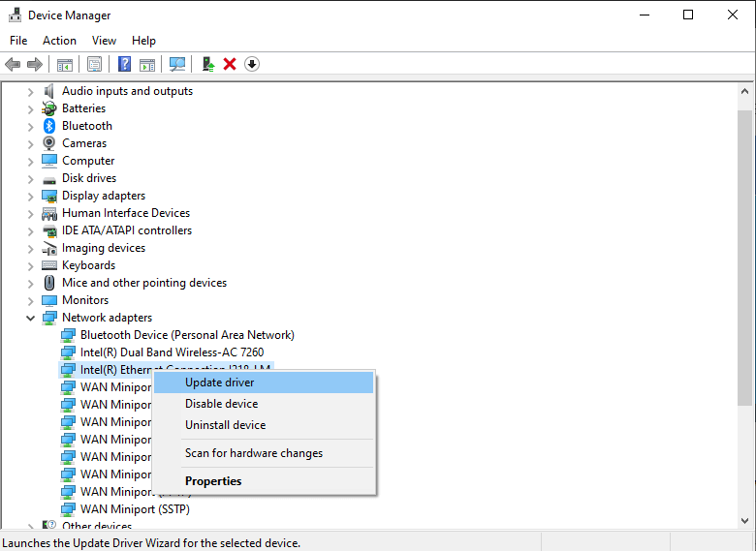Click the vertical scrollbar thumb

click(x=744, y=258)
